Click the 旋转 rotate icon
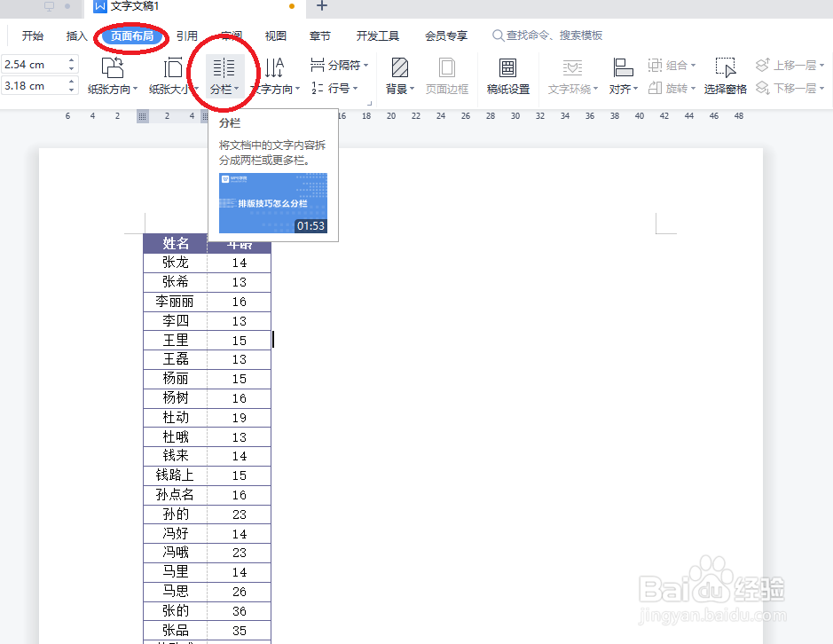 pos(655,88)
